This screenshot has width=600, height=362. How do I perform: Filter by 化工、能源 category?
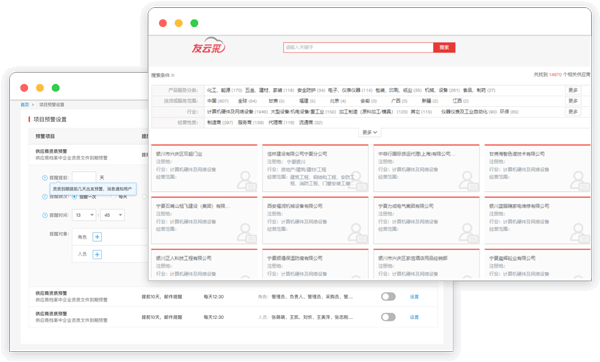tap(224, 90)
